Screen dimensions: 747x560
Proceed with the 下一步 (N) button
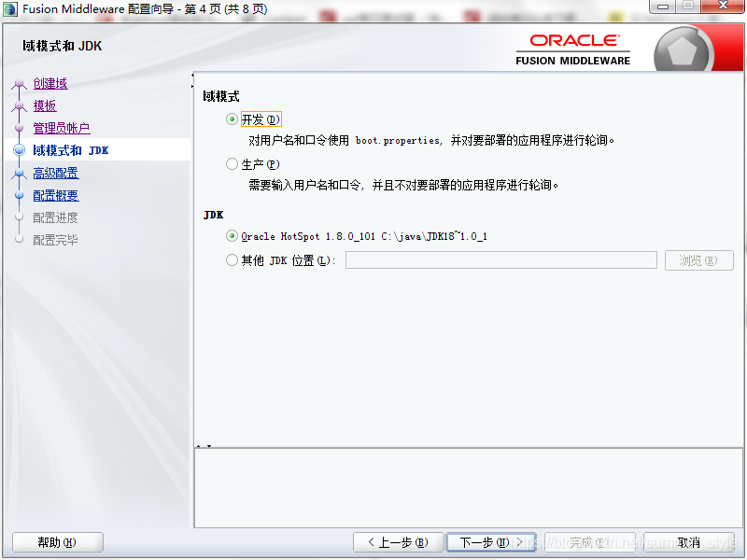coord(491,542)
